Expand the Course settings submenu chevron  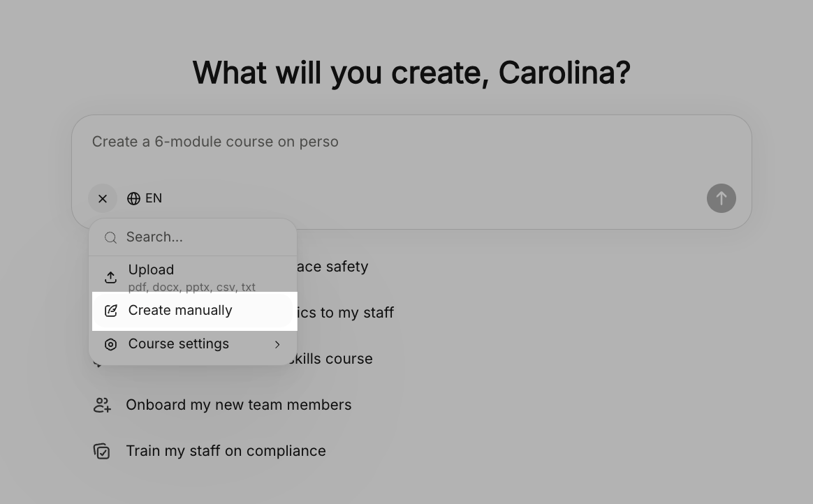click(277, 344)
